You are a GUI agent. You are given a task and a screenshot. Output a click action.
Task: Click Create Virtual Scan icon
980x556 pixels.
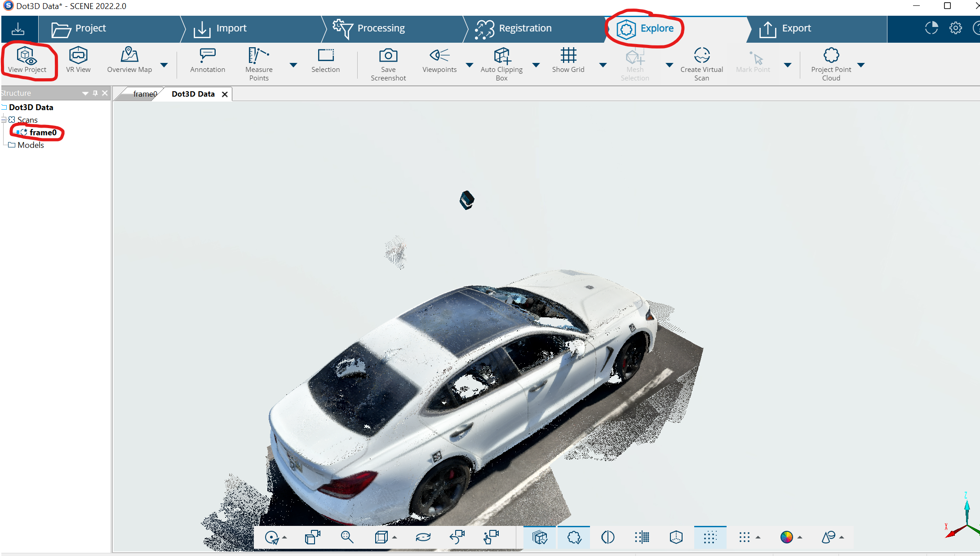click(x=701, y=56)
